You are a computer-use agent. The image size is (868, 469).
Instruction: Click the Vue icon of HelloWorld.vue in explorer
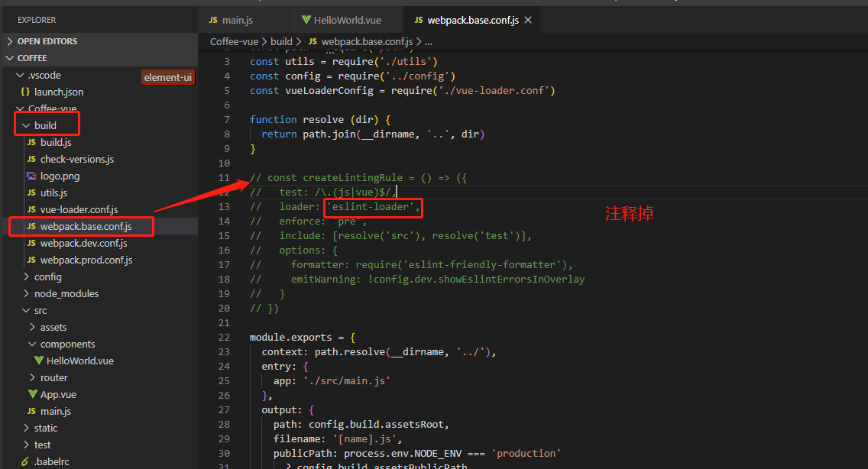click(x=39, y=361)
